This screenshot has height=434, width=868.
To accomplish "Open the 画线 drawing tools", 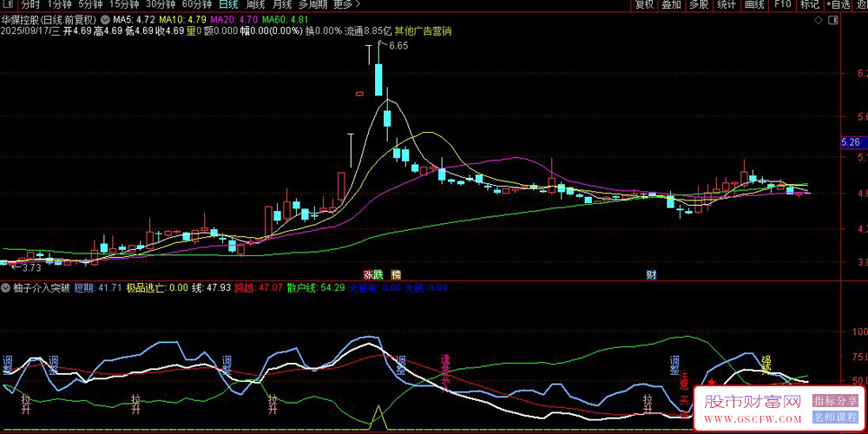I will pos(754,5).
